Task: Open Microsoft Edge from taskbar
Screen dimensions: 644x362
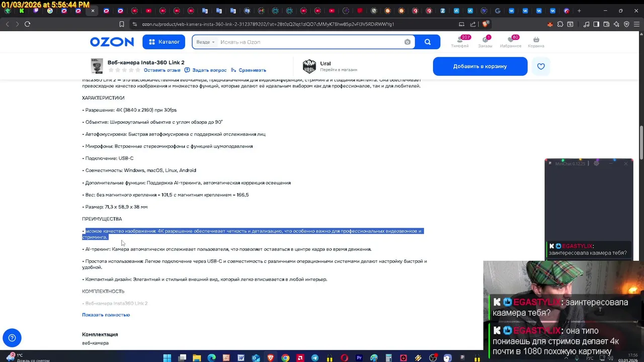Action: (x=212, y=357)
